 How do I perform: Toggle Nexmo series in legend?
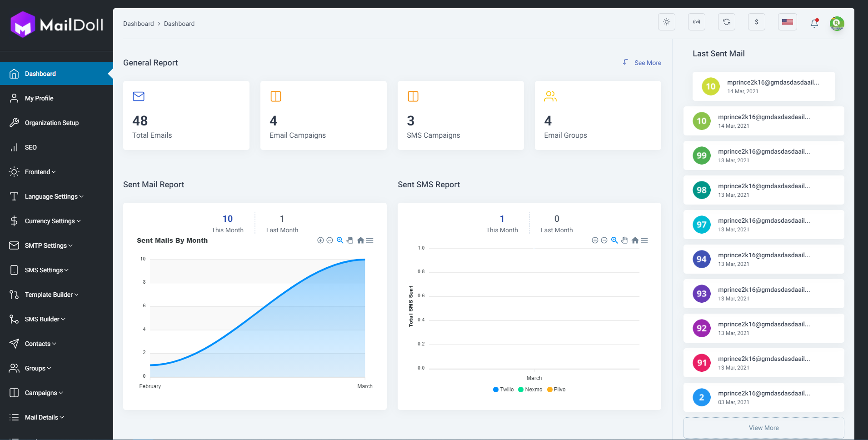tap(530, 390)
